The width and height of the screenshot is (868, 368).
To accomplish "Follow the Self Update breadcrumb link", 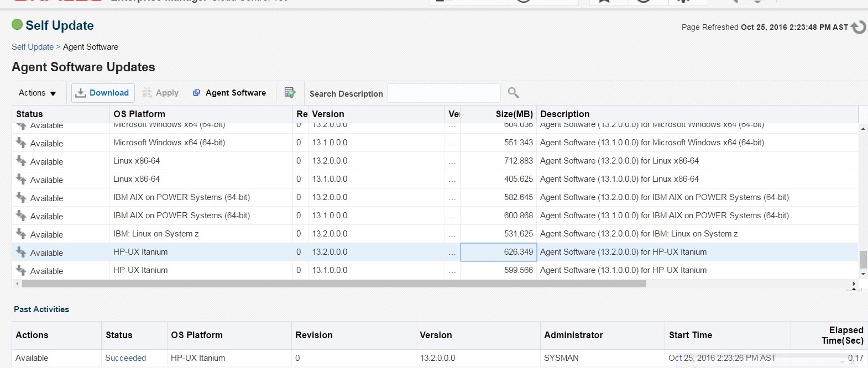I will tap(33, 47).
